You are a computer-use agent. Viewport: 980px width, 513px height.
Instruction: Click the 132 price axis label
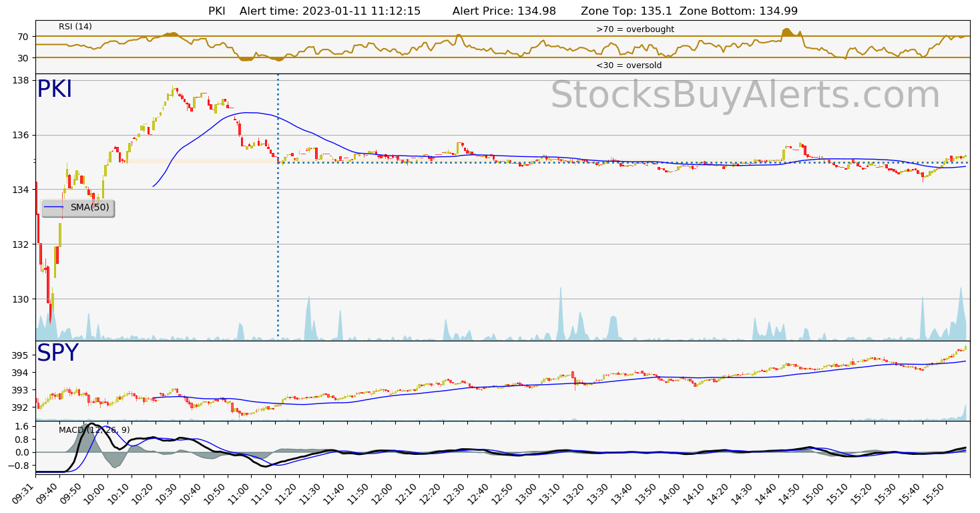[x=21, y=244]
